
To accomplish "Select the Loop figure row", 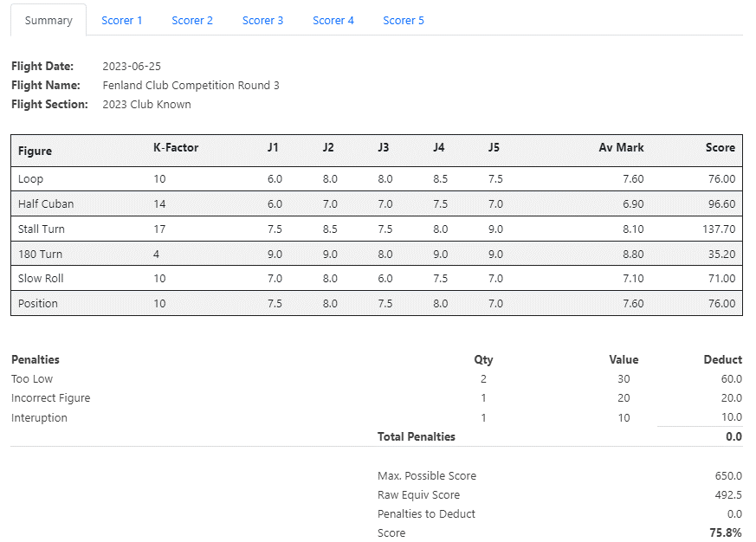I will point(31,179).
